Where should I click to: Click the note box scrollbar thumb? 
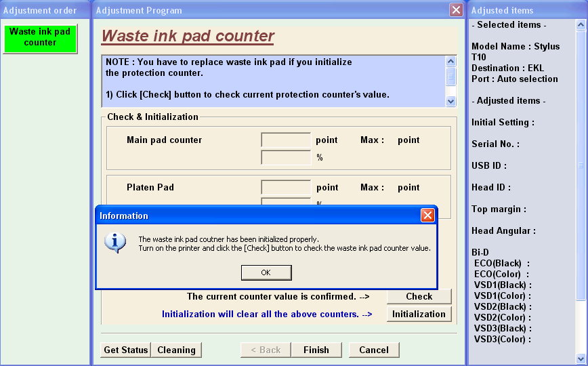(451, 75)
